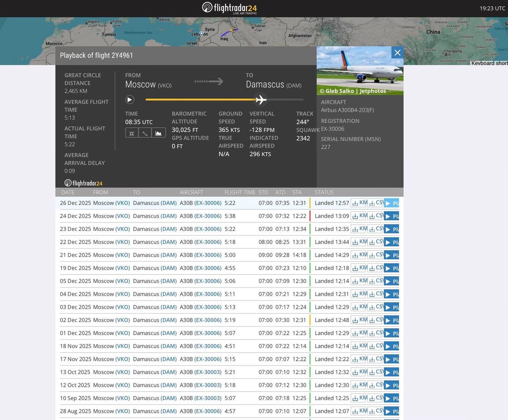Viewport: 508px width, 420px height.
Task: Click the AIRCRAFT column header
Action: (191, 192)
